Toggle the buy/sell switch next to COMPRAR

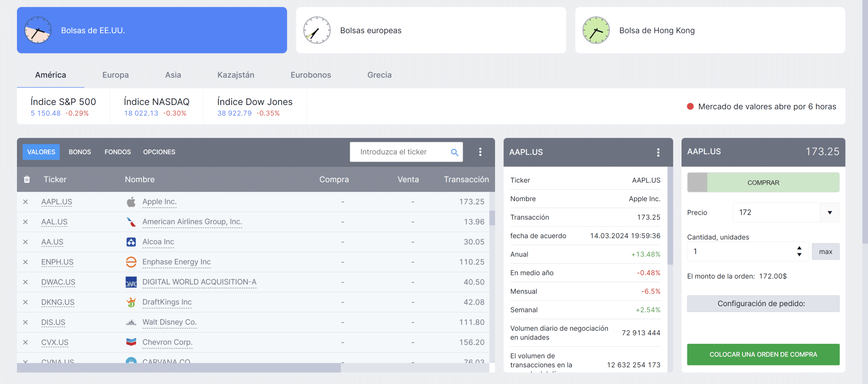click(697, 182)
